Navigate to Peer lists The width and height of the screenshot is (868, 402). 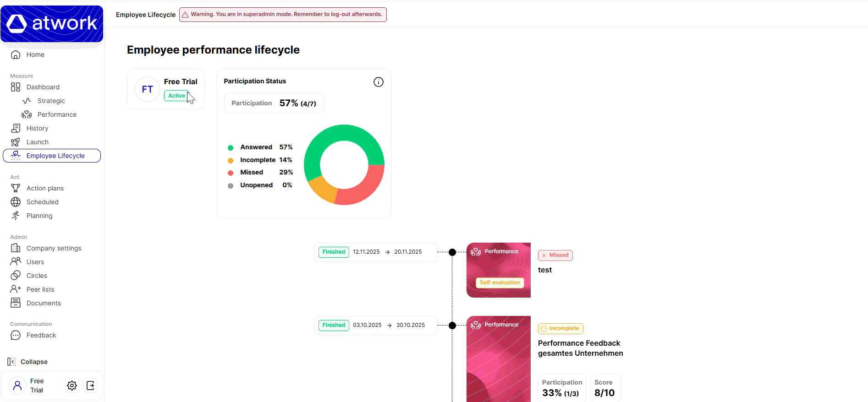click(40, 289)
